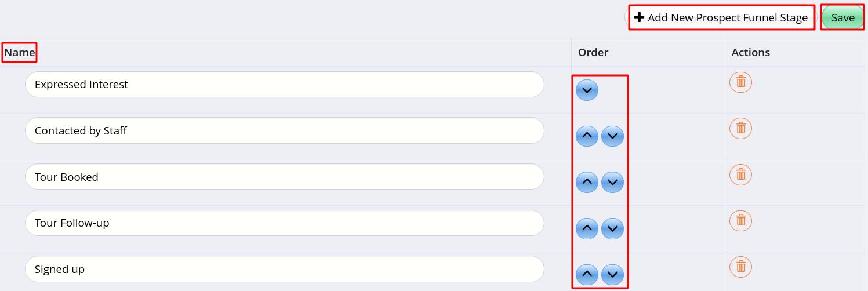Move Tour Follow-up stage down

click(612, 228)
